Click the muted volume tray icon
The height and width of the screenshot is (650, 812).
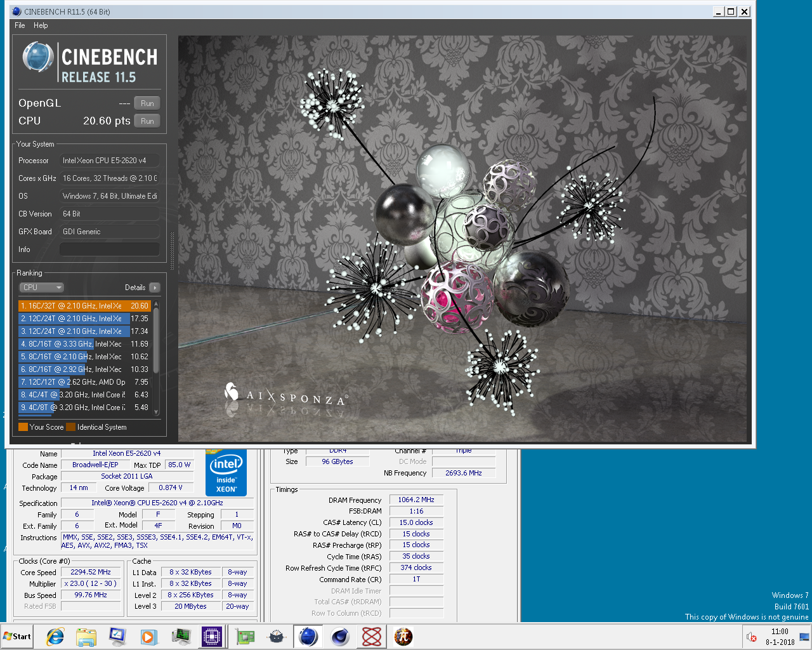751,637
